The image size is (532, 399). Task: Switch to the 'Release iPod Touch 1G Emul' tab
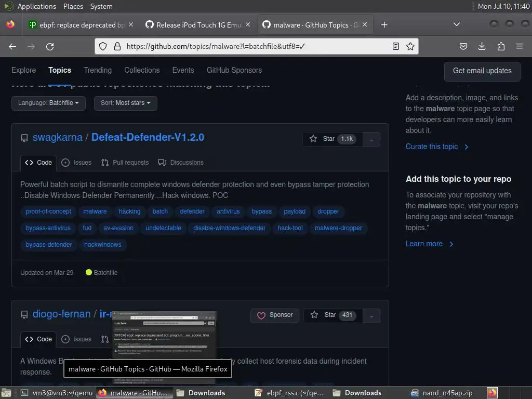click(x=198, y=25)
